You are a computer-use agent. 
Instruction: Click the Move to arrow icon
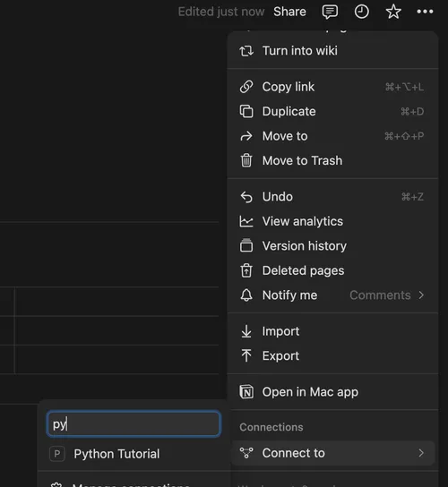246,136
